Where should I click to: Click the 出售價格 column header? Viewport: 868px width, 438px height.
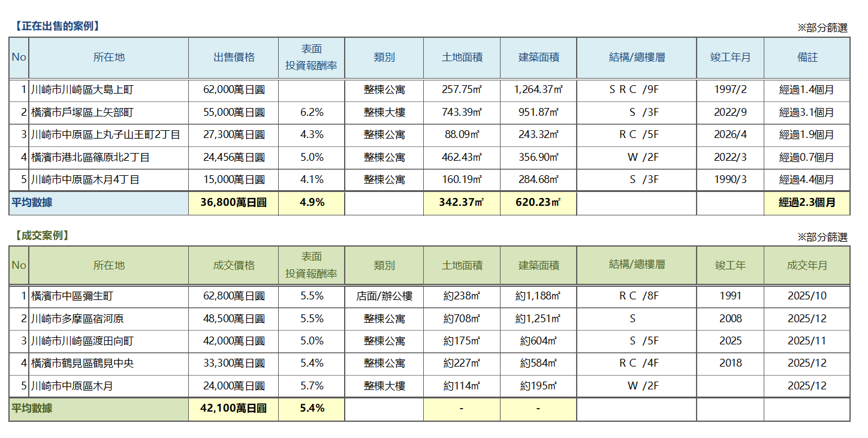pyautogui.click(x=234, y=58)
